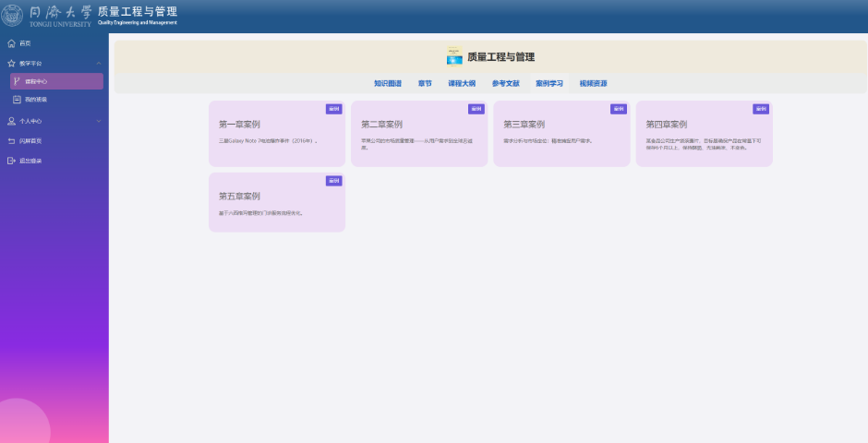Image resolution: width=868 pixels, height=443 pixels.
Task: Click the 第二章案例 card's description text
Action: coord(417,144)
